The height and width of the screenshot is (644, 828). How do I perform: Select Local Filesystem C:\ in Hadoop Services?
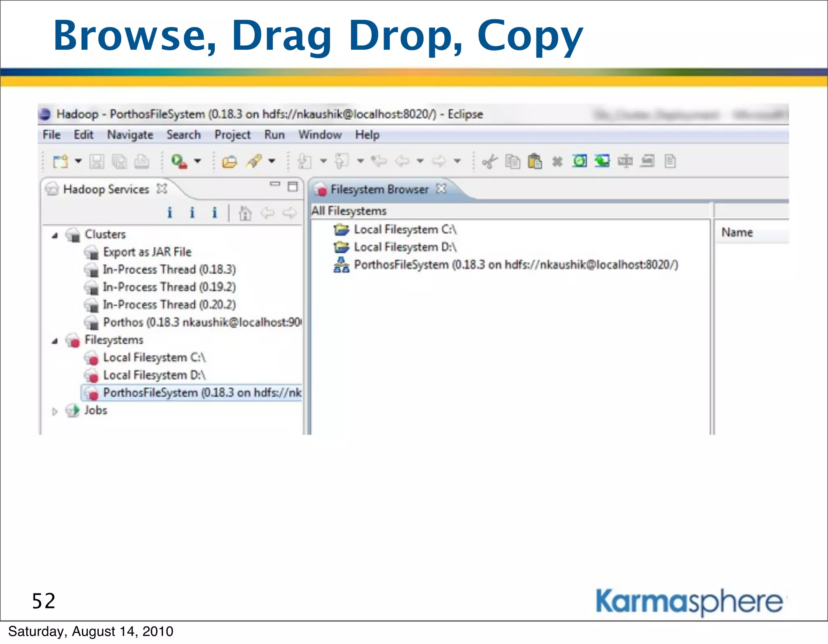point(154,358)
